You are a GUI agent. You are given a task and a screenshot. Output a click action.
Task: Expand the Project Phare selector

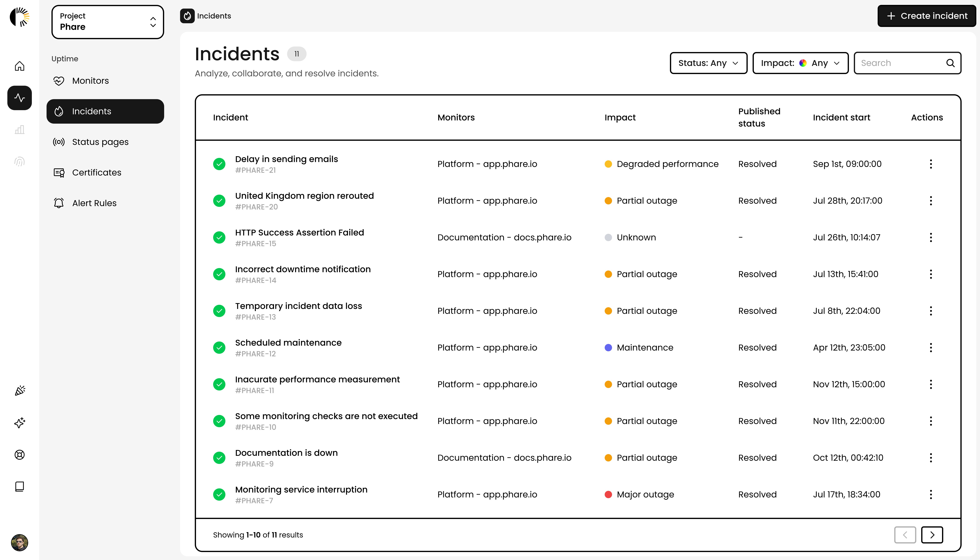pyautogui.click(x=108, y=22)
